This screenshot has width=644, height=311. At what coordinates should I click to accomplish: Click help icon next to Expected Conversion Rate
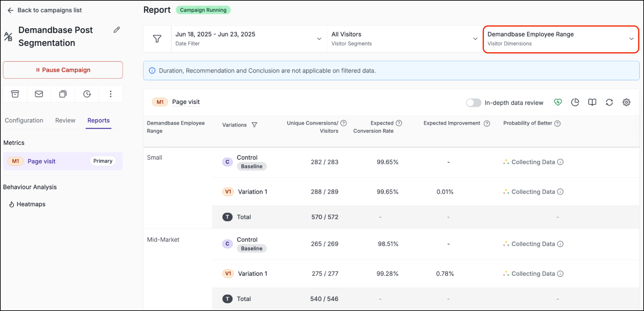pos(399,123)
